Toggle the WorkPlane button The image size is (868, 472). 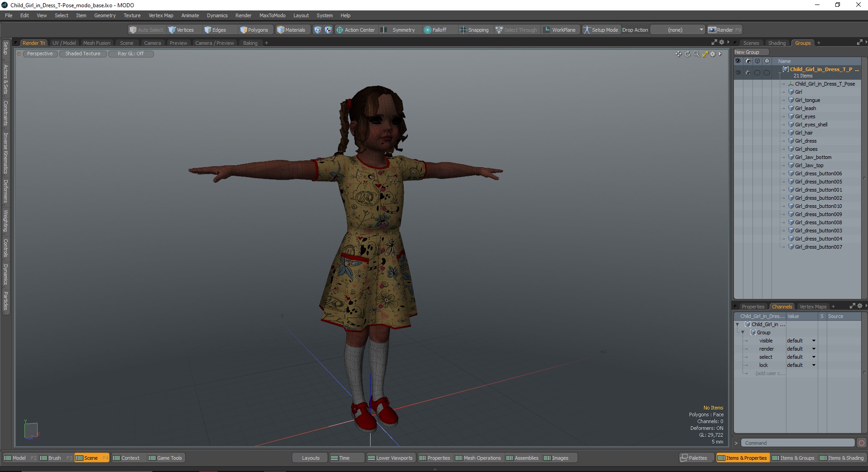559,30
